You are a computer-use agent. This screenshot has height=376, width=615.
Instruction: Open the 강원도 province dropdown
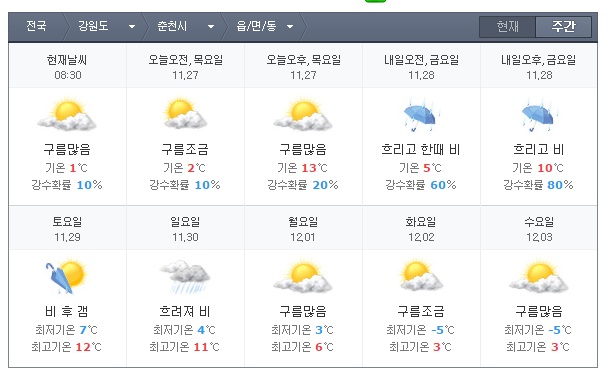coord(107,26)
